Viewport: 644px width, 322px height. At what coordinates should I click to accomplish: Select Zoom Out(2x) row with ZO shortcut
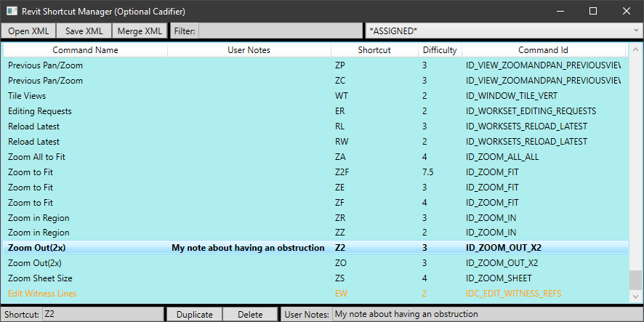pos(316,263)
